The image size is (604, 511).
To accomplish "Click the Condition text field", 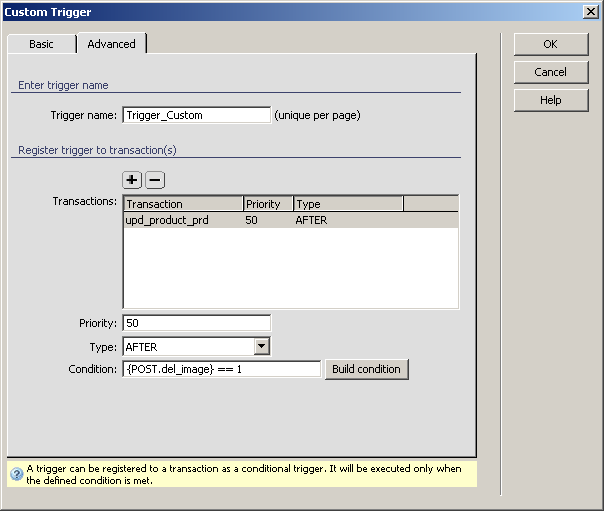I will click(x=221, y=369).
